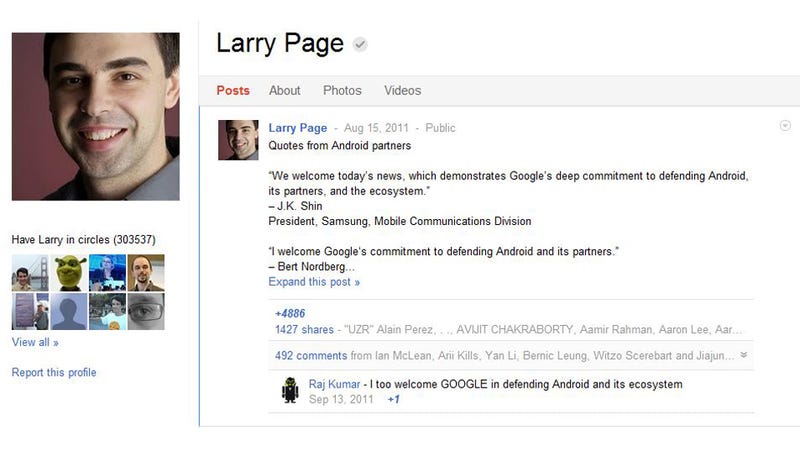The height and width of the screenshot is (450, 800).
Task: Click the post date Aug 15, 2011
Action: point(377,128)
